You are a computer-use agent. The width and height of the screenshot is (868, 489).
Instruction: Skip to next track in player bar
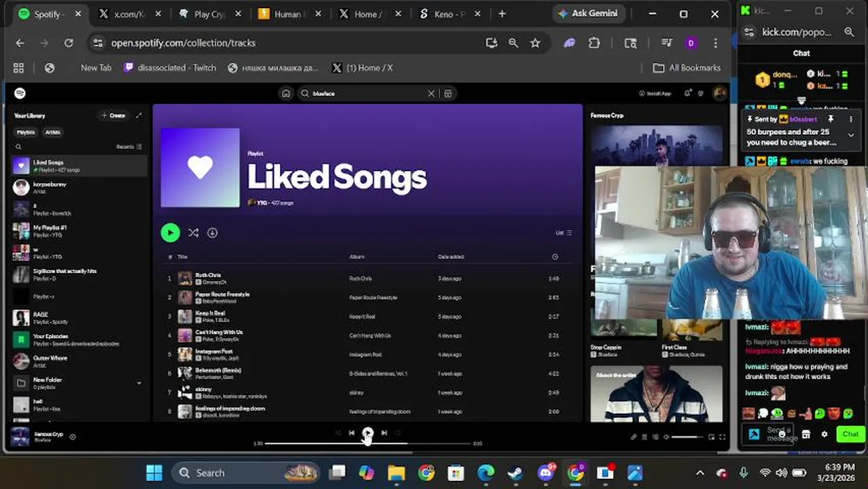pyautogui.click(x=384, y=433)
